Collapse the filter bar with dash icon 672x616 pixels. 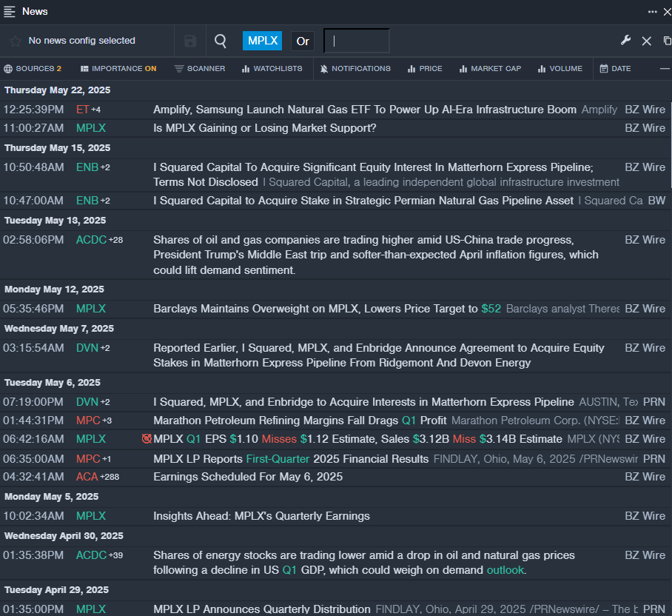[x=665, y=69]
